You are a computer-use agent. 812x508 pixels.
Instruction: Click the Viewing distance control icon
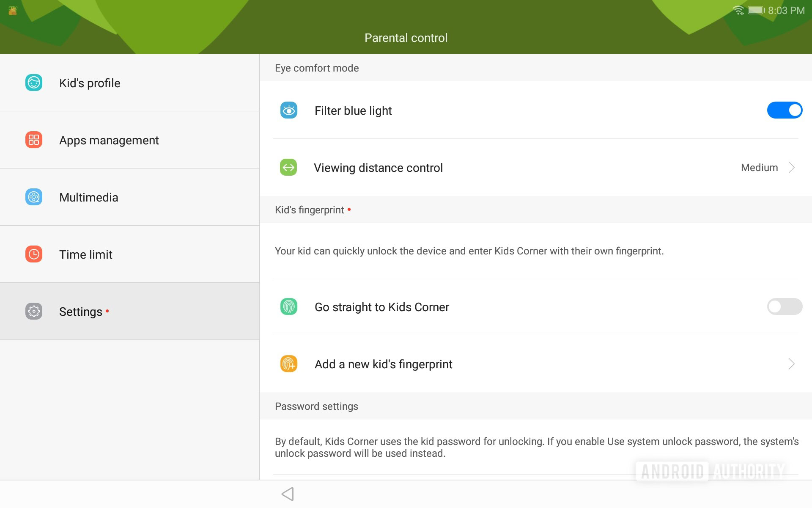pos(289,168)
